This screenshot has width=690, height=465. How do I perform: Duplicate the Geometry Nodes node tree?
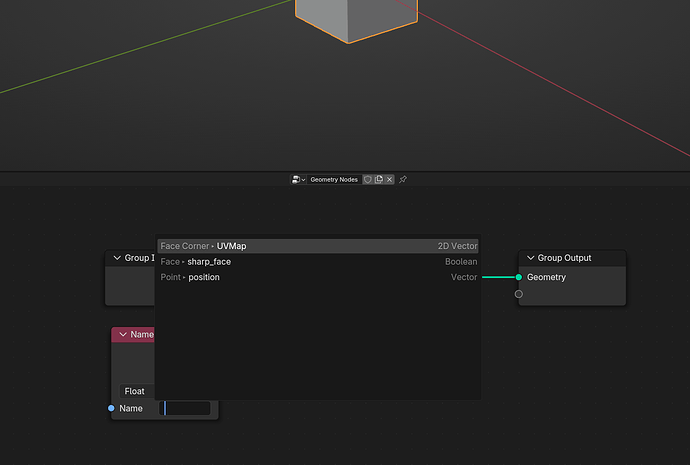378,179
